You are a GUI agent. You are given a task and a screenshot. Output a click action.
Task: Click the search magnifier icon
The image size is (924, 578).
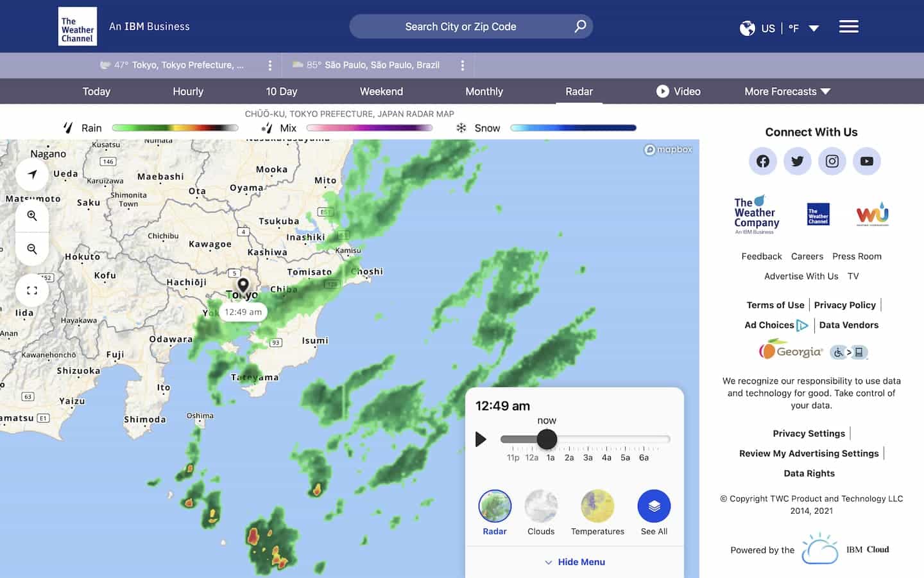(580, 26)
